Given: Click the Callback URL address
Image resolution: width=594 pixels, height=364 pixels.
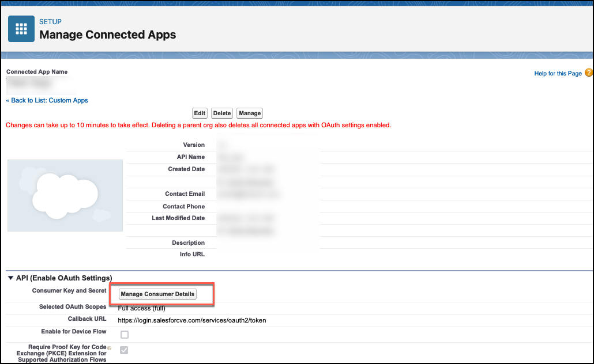Looking at the screenshot, I should 192,320.
